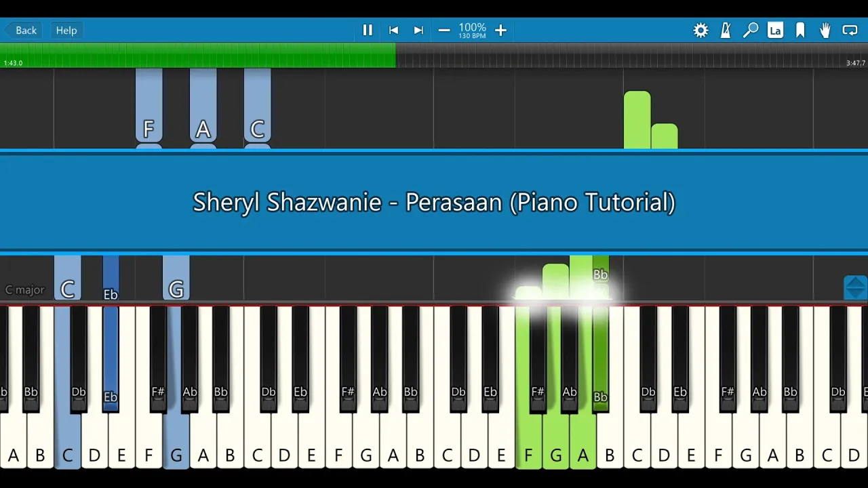Click the green highlighted F piano key
This screenshot has width=868, height=488.
pos(528,441)
